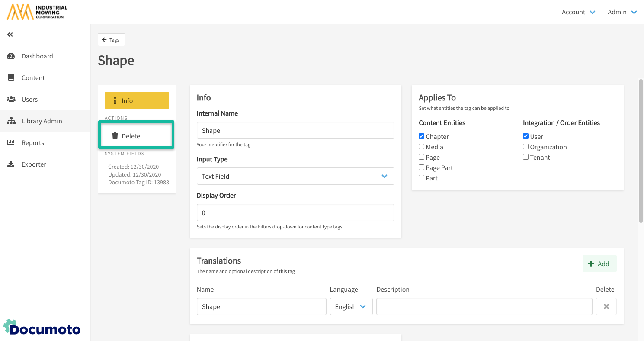The image size is (644, 341).
Task: Uncheck the Chapter checkbox
Action: (x=422, y=136)
